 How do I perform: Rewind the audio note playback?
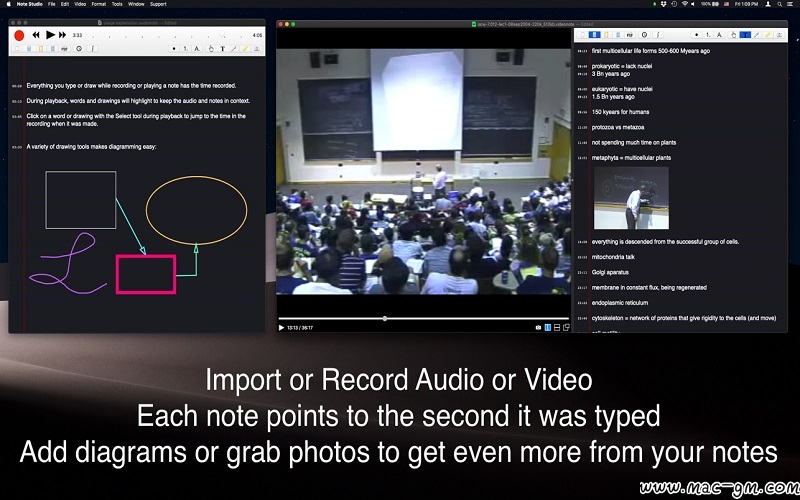coord(36,35)
